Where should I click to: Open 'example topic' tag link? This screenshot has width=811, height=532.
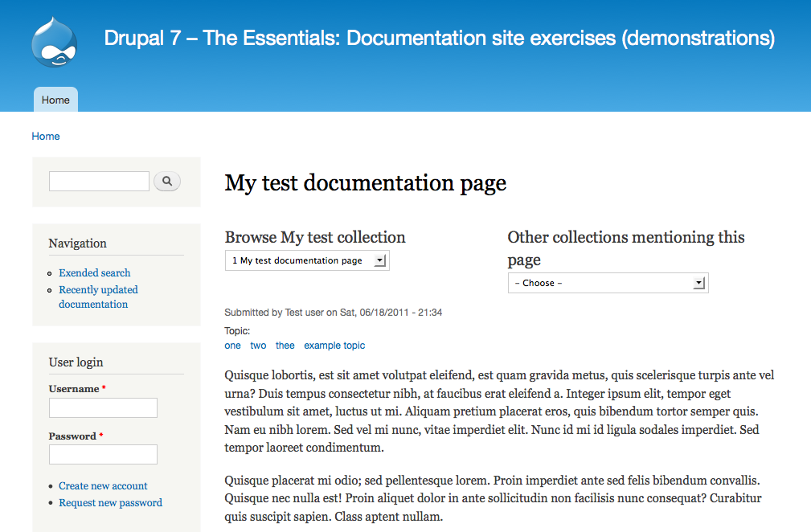pos(334,346)
